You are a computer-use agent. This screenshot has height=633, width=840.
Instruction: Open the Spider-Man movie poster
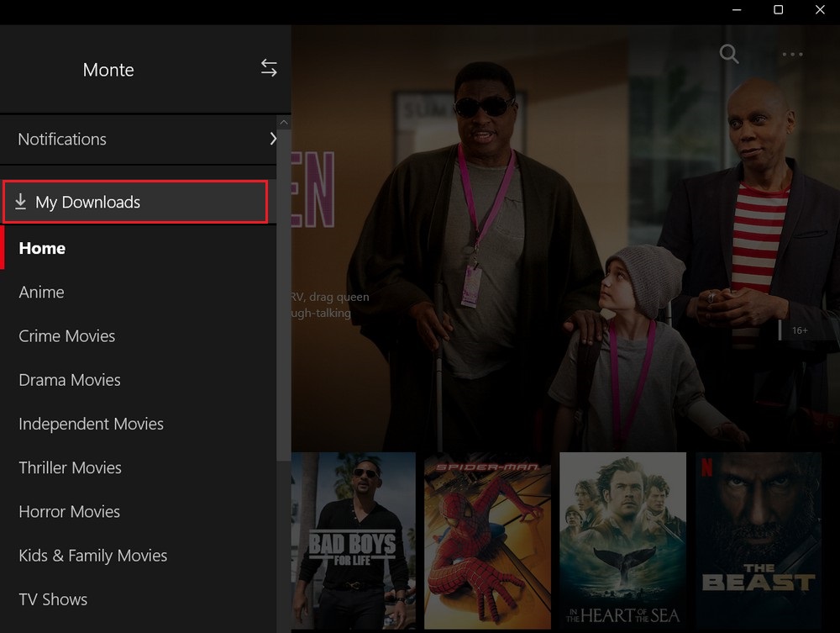pos(487,541)
